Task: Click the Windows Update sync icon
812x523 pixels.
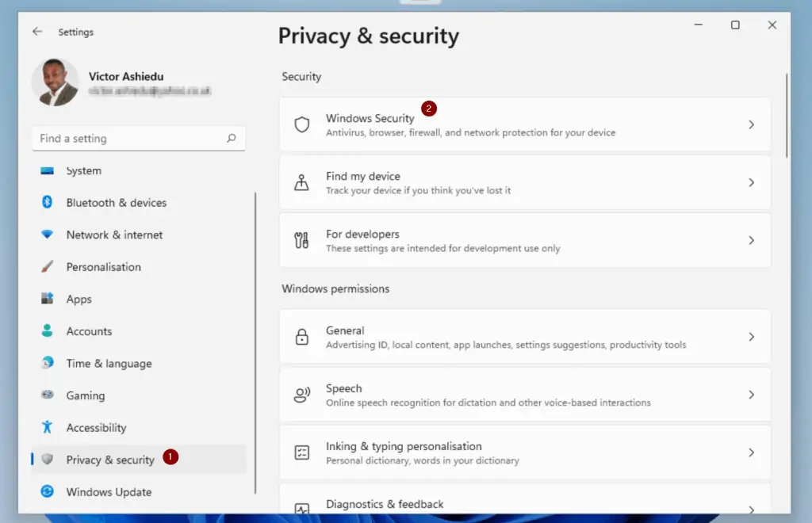Action: click(x=47, y=491)
